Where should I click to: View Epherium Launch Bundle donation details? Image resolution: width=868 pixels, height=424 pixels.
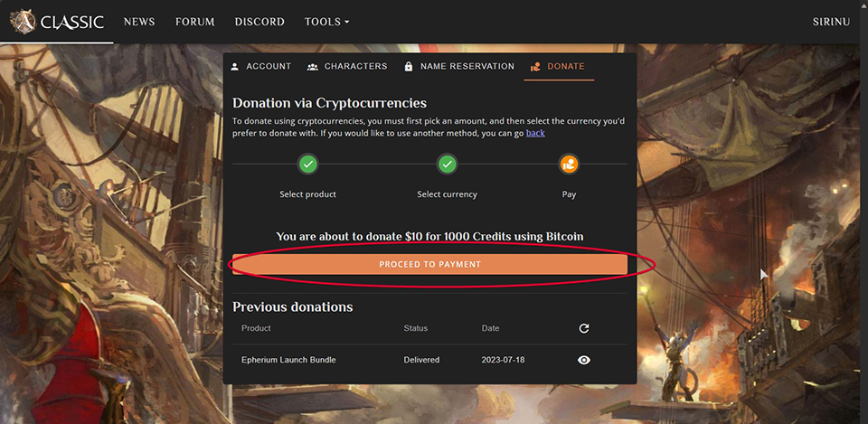584,360
